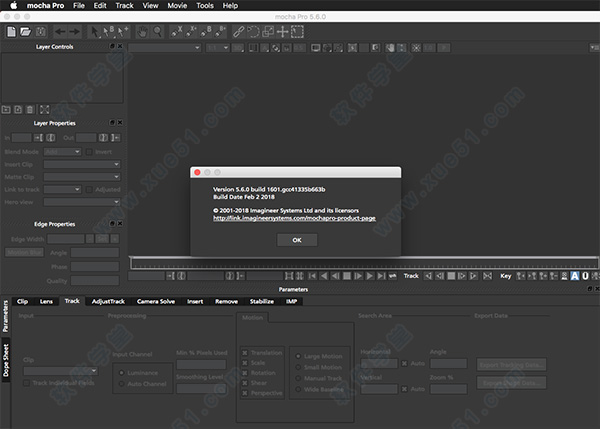Screen dimensions: 600x429
Task: Open the Blend Mode dropdown
Action: tap(62, 152)
